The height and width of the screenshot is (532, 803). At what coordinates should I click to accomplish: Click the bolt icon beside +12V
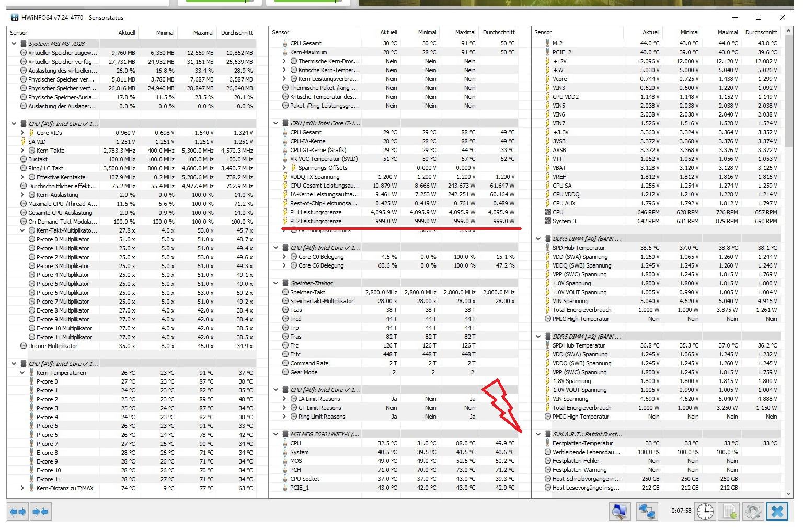[x=548, y=61]
